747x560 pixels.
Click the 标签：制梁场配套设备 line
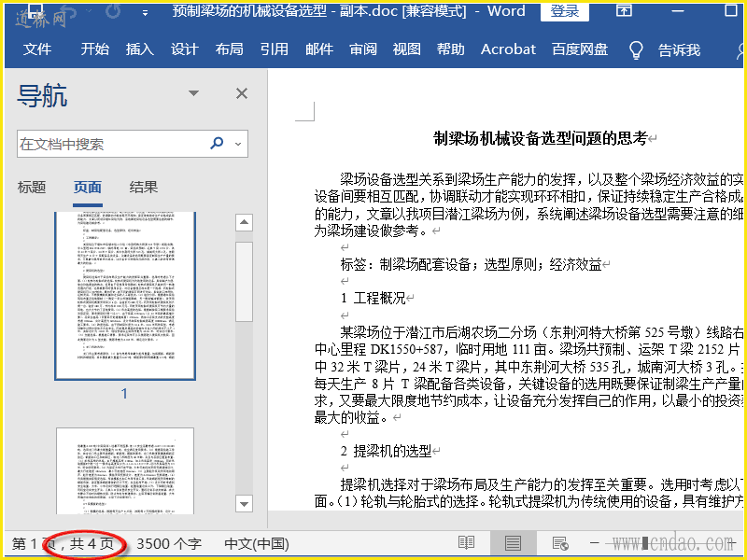pos(472,264)
